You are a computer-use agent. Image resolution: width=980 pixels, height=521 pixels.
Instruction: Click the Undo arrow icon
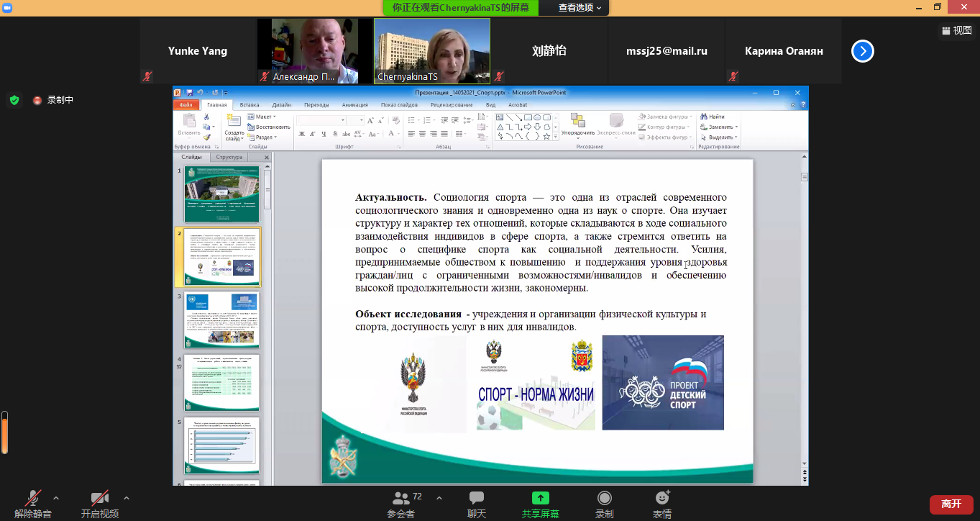200,93
